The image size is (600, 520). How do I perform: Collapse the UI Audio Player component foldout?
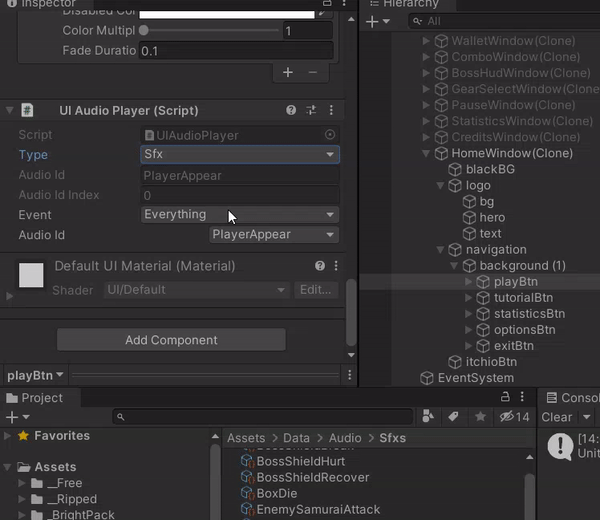click(10, 111)
